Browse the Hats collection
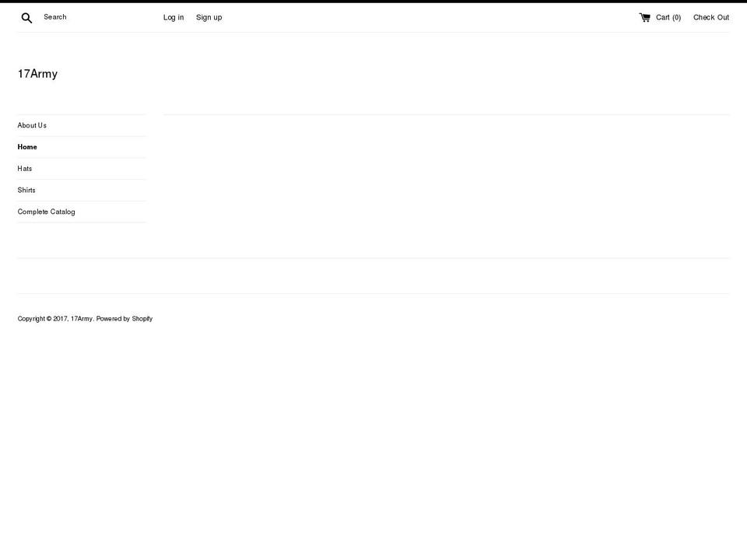 24,168
